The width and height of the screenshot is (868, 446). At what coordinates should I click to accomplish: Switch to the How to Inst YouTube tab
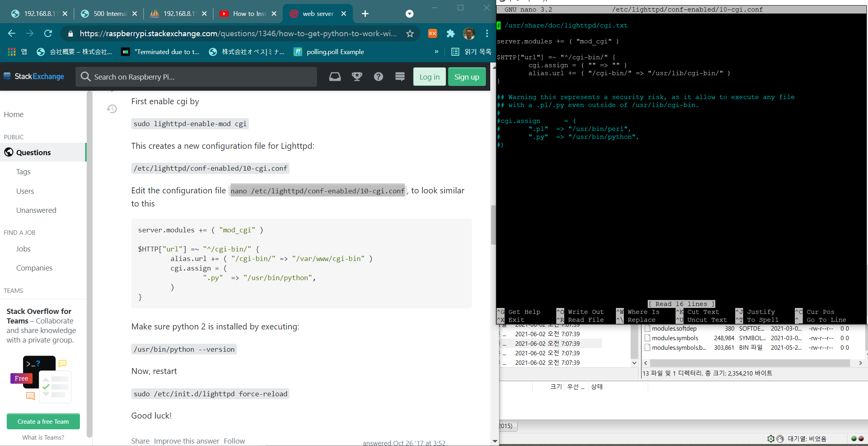coord(249,14)
